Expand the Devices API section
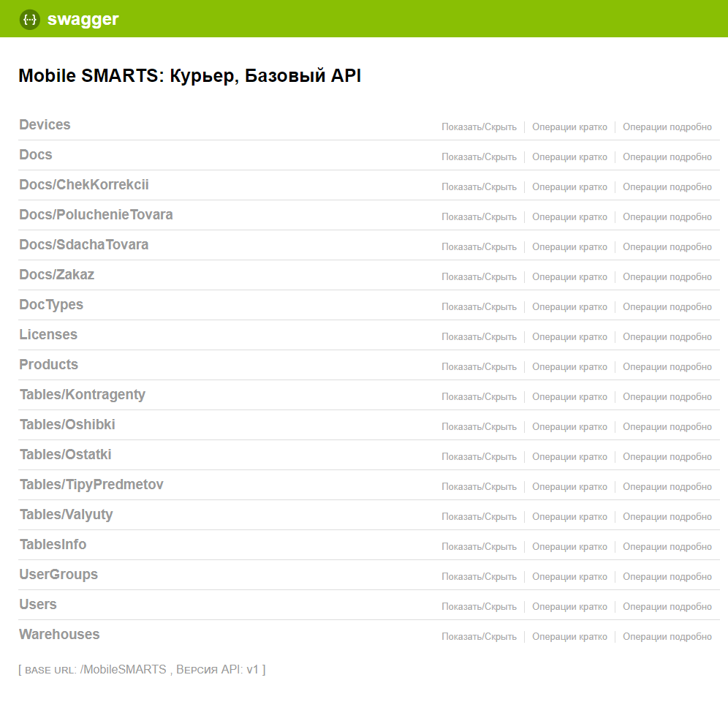 45,124
